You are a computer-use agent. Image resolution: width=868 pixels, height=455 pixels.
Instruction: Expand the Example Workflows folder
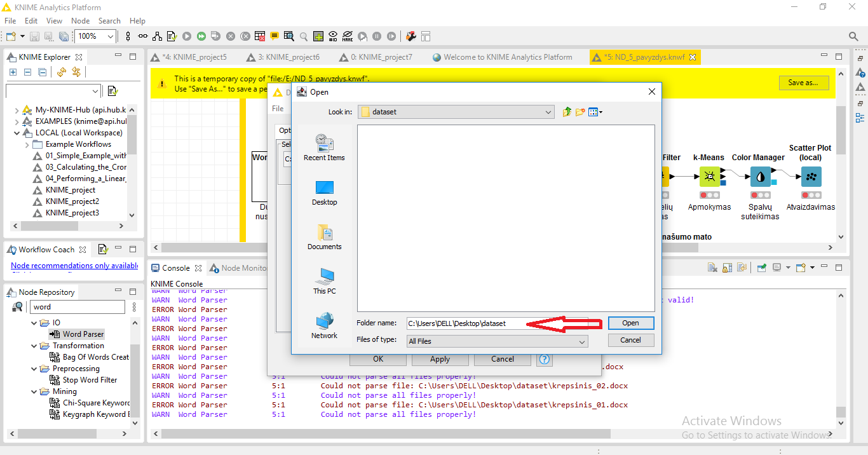[27, 144]
